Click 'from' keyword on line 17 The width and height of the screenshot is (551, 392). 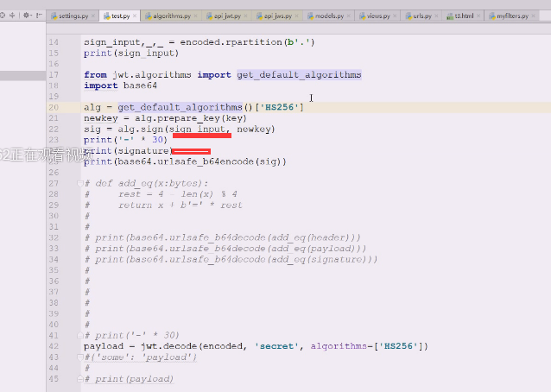[x=95, y=75]
